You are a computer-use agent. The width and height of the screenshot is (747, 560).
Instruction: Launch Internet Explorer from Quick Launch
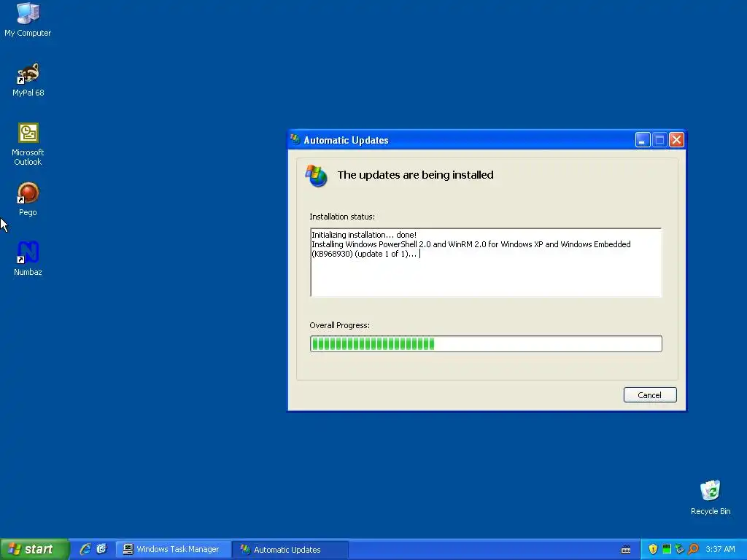[85, 549]
